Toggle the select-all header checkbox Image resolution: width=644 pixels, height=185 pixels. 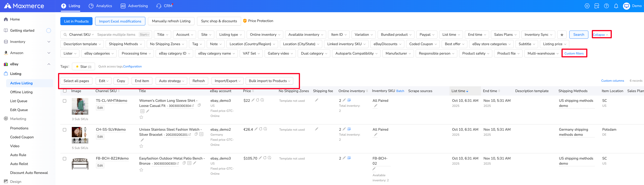tap(65, 91)
